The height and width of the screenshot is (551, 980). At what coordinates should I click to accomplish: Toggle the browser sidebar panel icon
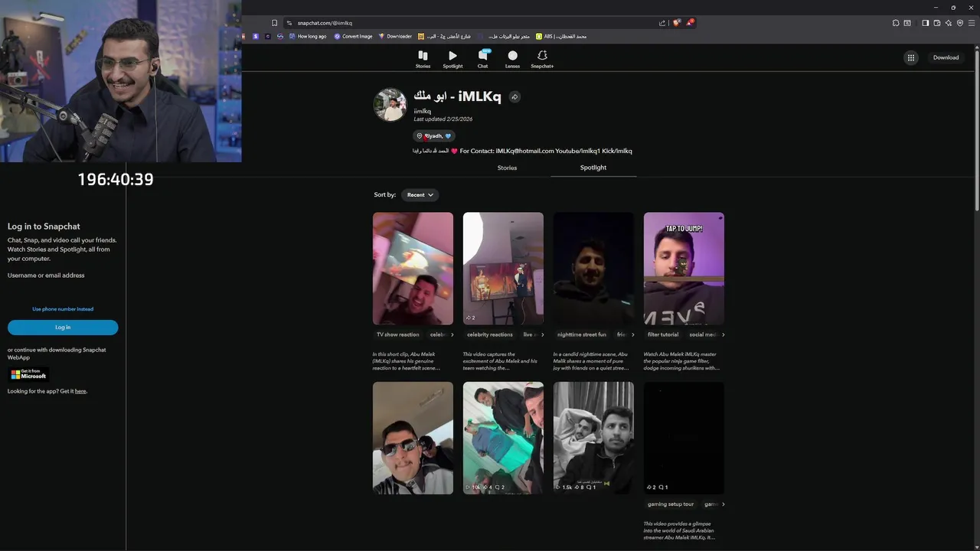pos(925,23)
